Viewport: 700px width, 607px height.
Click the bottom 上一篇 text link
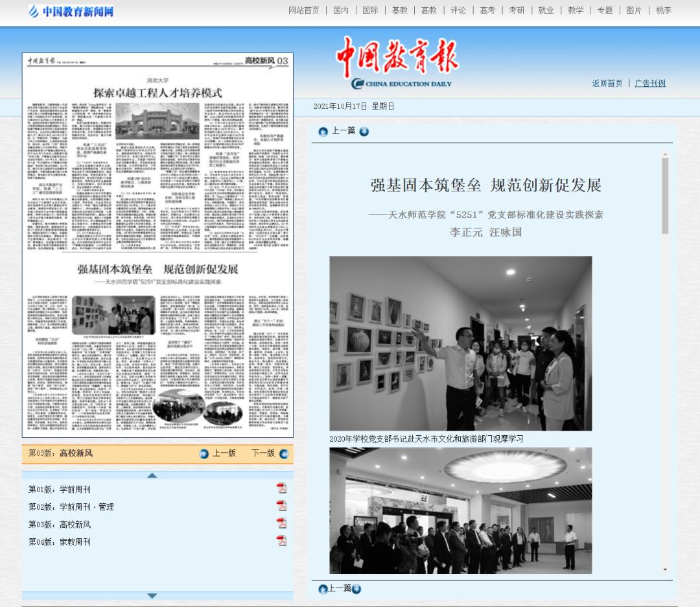(x=340, y=588)
